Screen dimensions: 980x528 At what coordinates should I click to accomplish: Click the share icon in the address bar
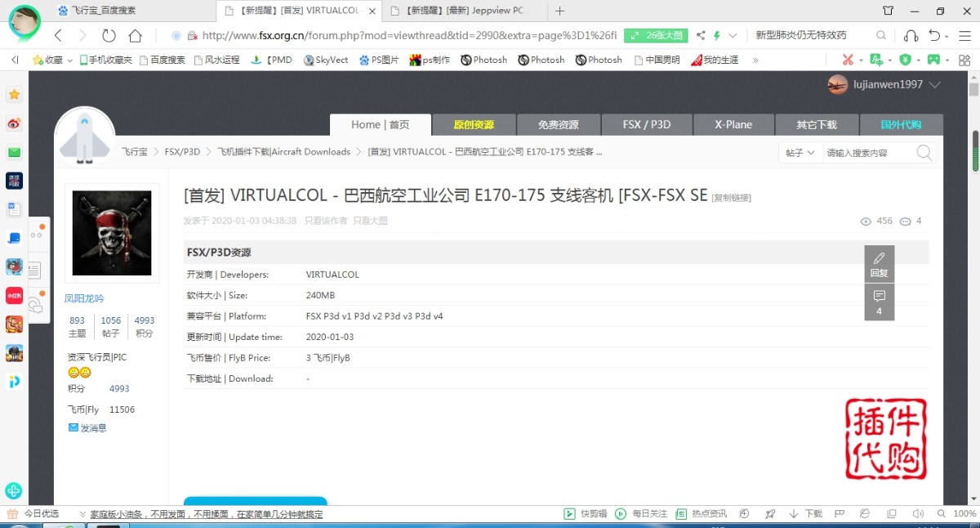point(701,36)
